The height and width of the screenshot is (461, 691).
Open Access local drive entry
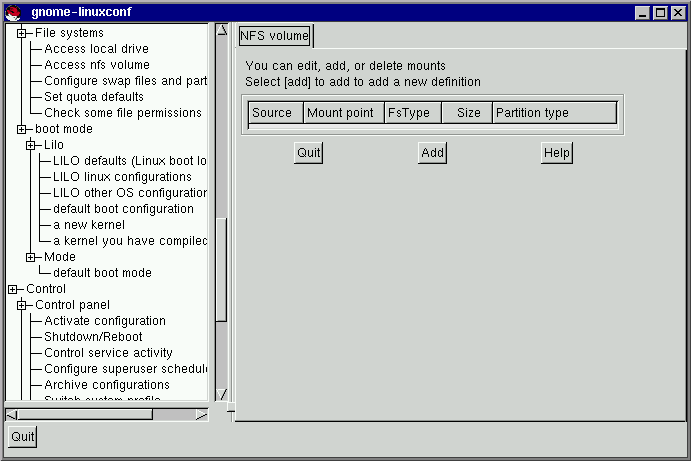point(96,49)
